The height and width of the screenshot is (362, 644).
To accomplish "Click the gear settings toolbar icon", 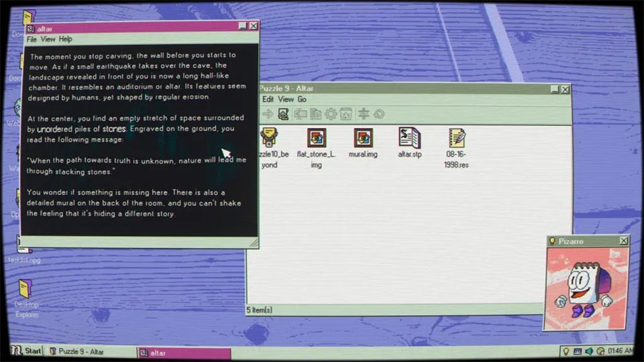I will click(x=331, y=114).
